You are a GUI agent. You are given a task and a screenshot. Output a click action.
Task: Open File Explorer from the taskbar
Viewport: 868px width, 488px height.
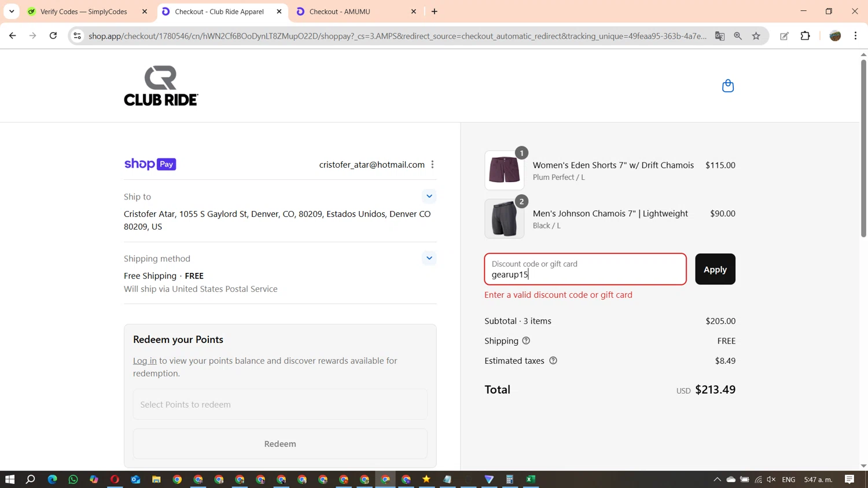pyautogui.click(x=156, y=479)
